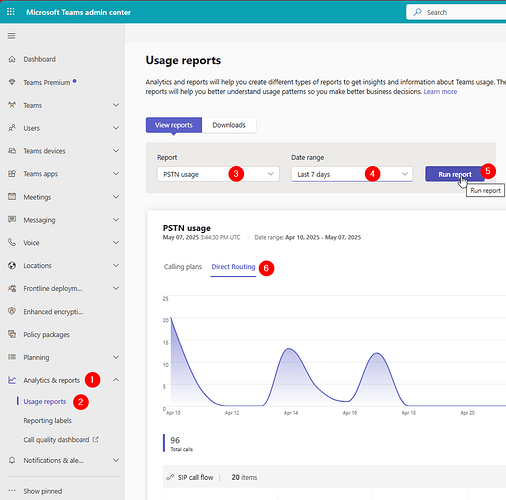Click Show pinned label
506x500 pixels.
(x=43, y=491)
